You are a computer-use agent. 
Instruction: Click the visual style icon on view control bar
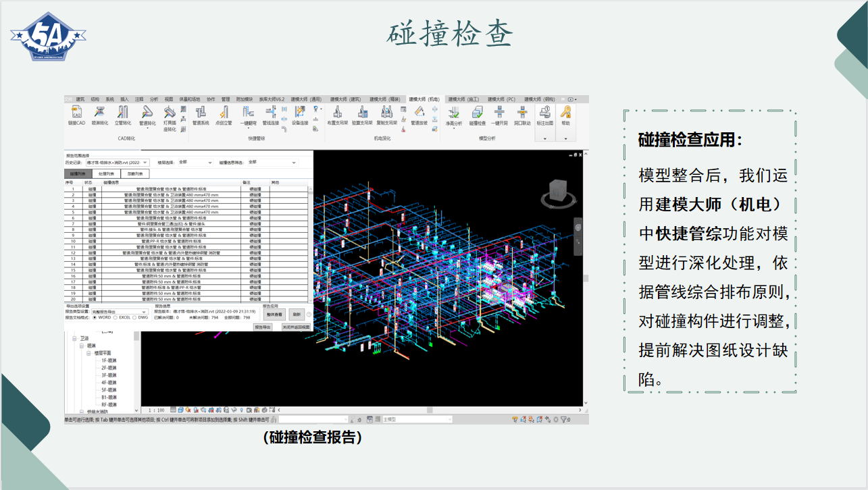point(180,410)
